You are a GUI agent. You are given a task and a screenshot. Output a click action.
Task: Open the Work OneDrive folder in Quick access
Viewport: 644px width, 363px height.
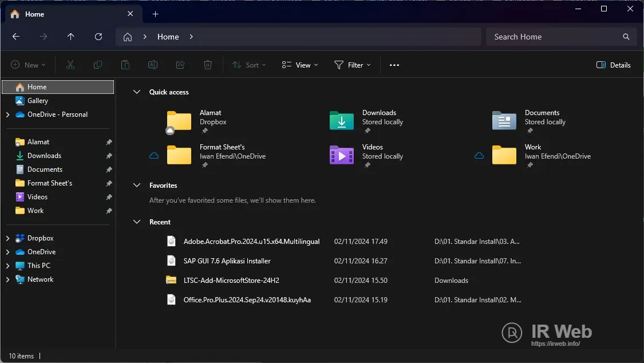[x=504, y=156]
